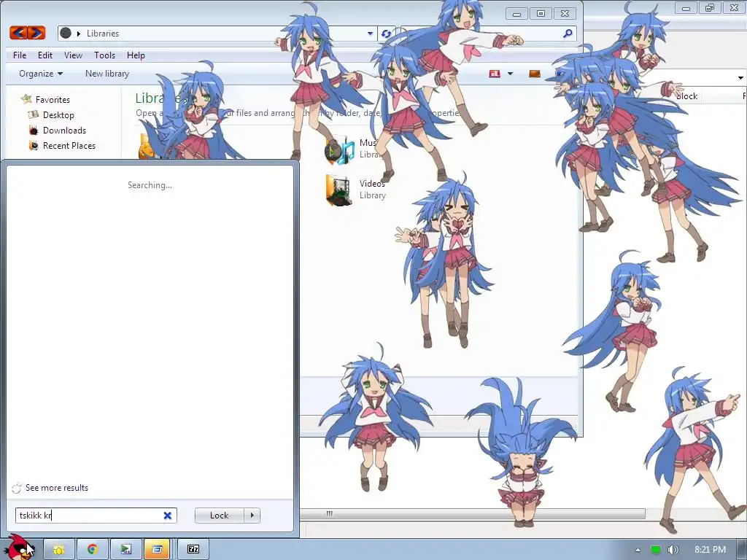Go forward with the orange forward arrow
747x560 pixels.
tap(36, 33)
